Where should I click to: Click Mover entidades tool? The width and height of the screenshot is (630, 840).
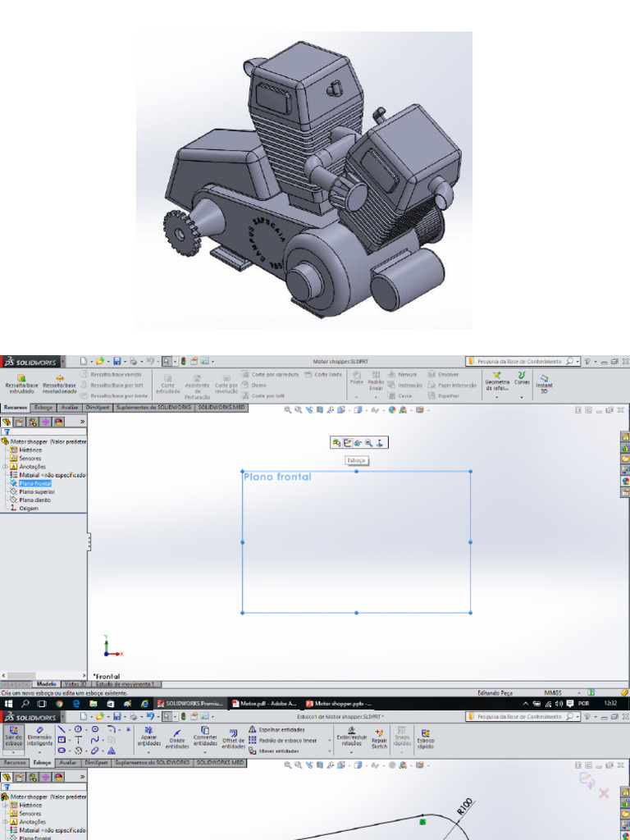[x=276, y=751]
